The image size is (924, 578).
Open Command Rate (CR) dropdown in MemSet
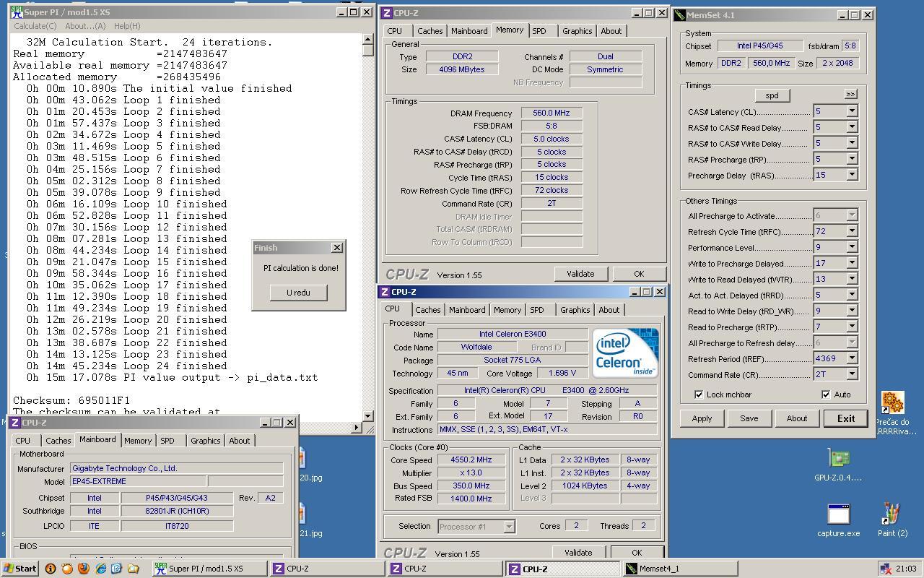[852, 374]
